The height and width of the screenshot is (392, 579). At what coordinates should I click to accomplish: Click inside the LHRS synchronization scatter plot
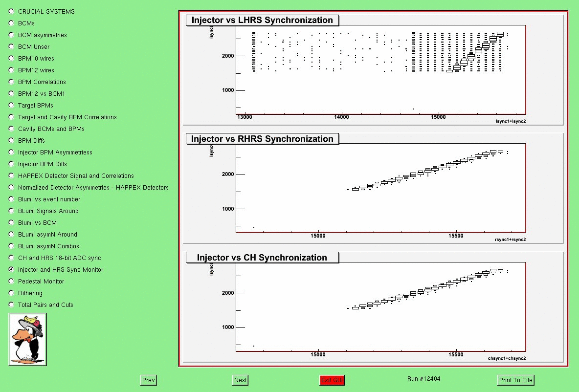[x=381, y=70]
